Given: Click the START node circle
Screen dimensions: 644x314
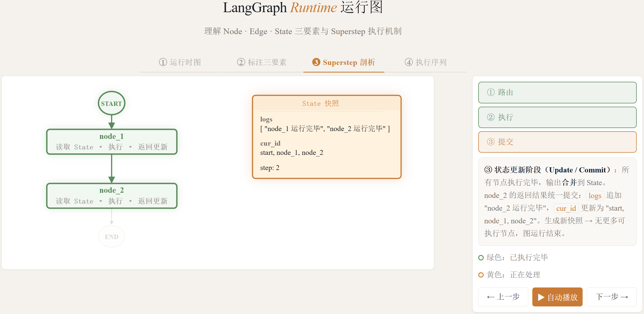Looking at the screenshot, I should tap(111, 103).
